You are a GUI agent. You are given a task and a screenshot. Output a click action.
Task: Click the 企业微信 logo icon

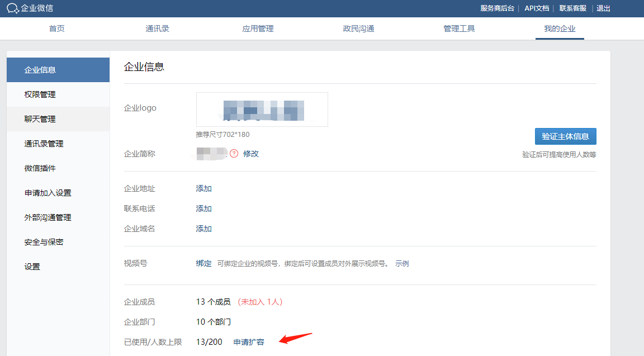[13, 8]
